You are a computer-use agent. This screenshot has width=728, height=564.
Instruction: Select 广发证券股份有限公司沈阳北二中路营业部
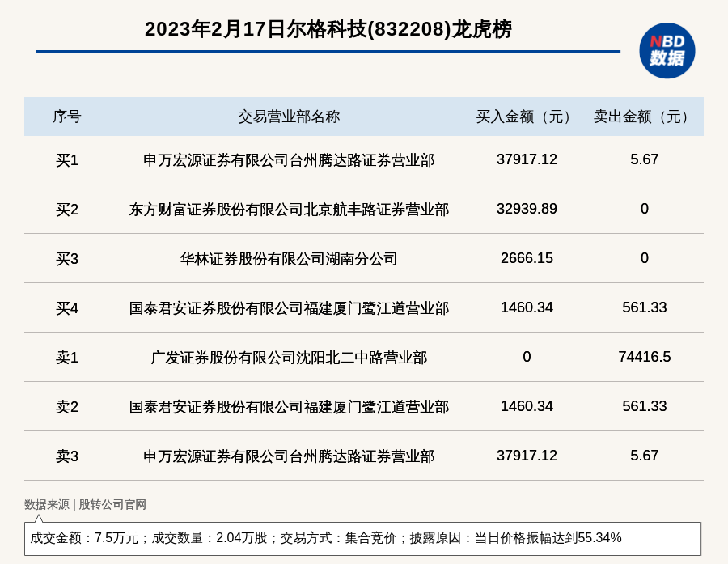[289, 358]
